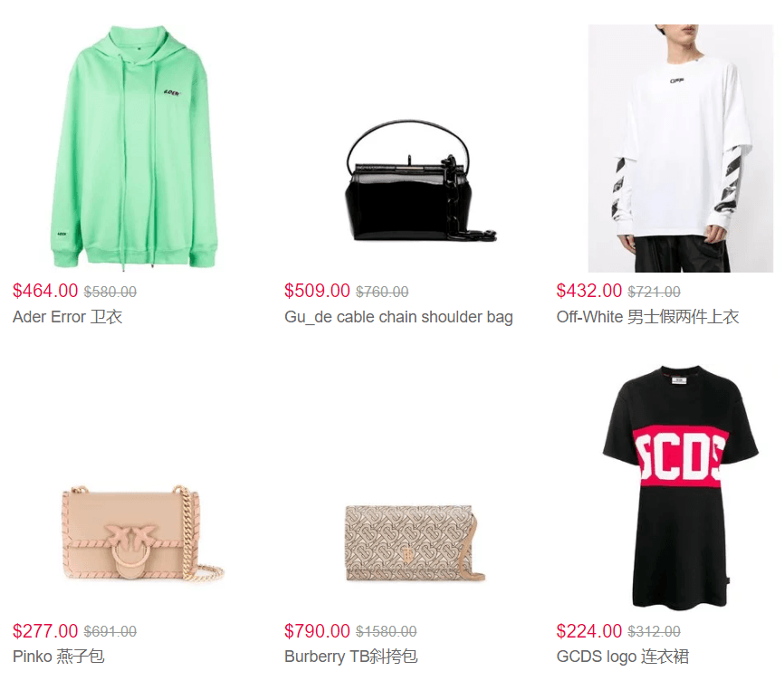Click the $464.00 sale price
Screen dimensions: 784x681
45,291
